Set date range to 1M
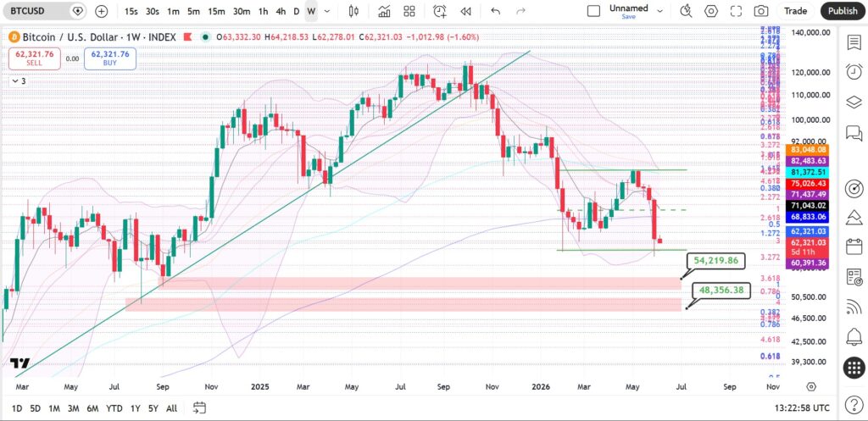Viewport: 868px width, 421px height. [53, 408]
